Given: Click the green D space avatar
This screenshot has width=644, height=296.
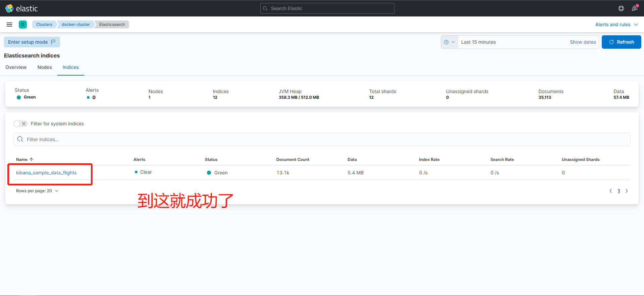Looking at the screenshot, I should [x=23, y=25].
